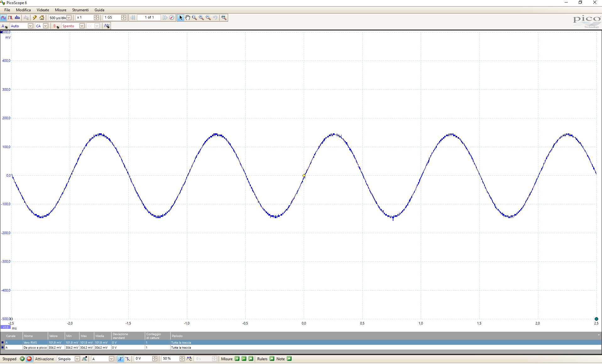The width and height of the screenshot is (602, 364).
Task: Click the Zoom out magnifier icon
Action: [208, 18]
